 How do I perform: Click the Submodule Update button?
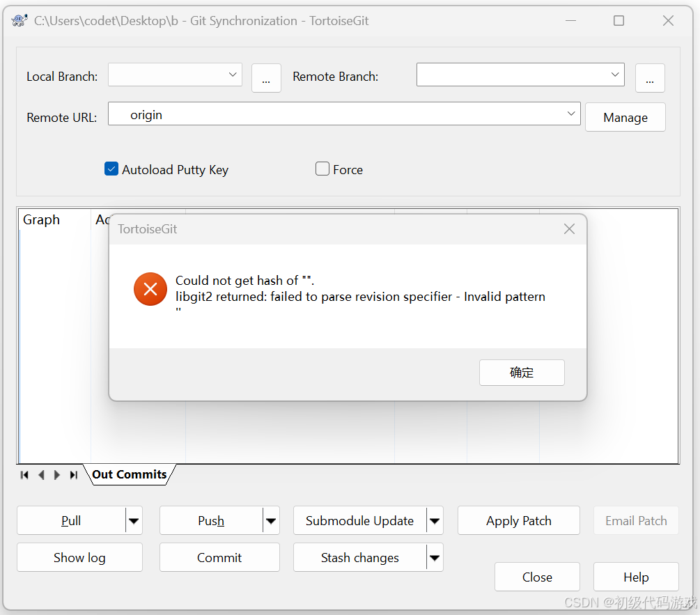(360, 520)
